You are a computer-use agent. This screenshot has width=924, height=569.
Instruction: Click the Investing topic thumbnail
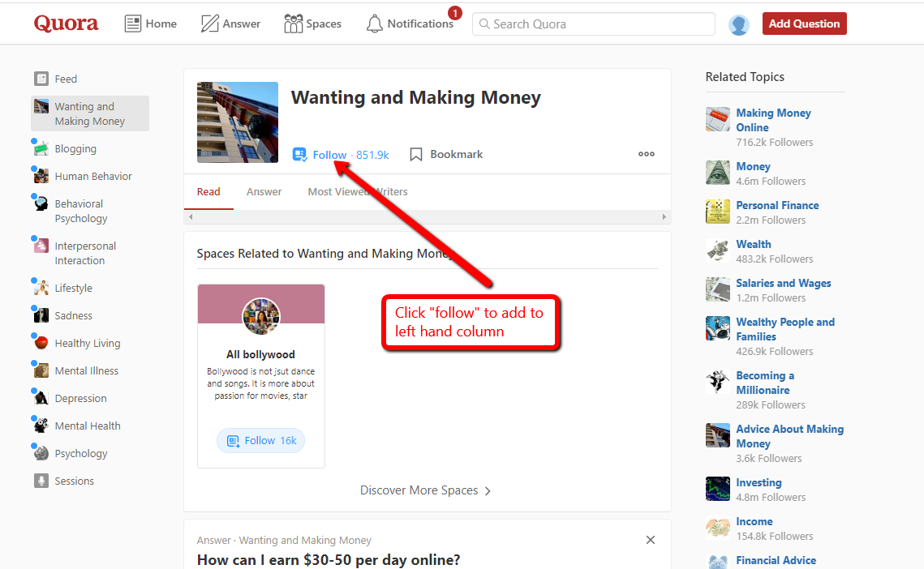coord(718,489)
